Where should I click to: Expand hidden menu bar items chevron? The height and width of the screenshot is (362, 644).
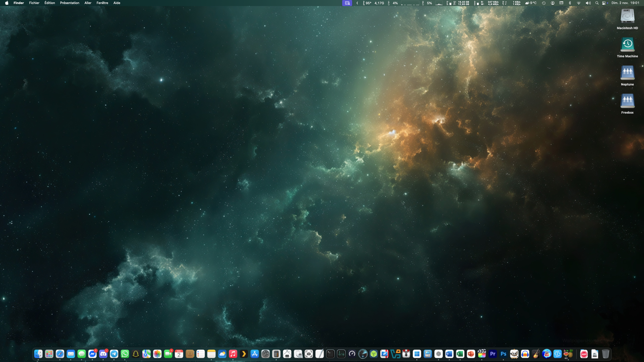coord(357,3)
